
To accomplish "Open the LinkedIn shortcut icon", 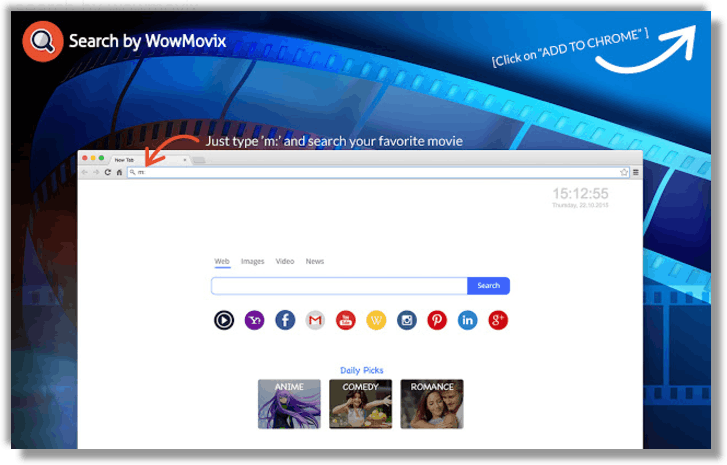I will point(467,320).
